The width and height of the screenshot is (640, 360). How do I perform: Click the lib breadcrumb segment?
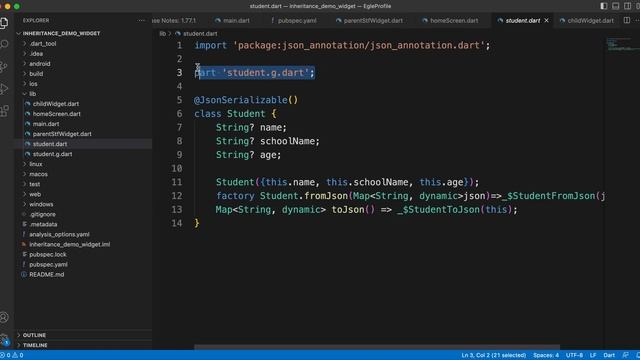pyautogui.click(x=162, y=33)
